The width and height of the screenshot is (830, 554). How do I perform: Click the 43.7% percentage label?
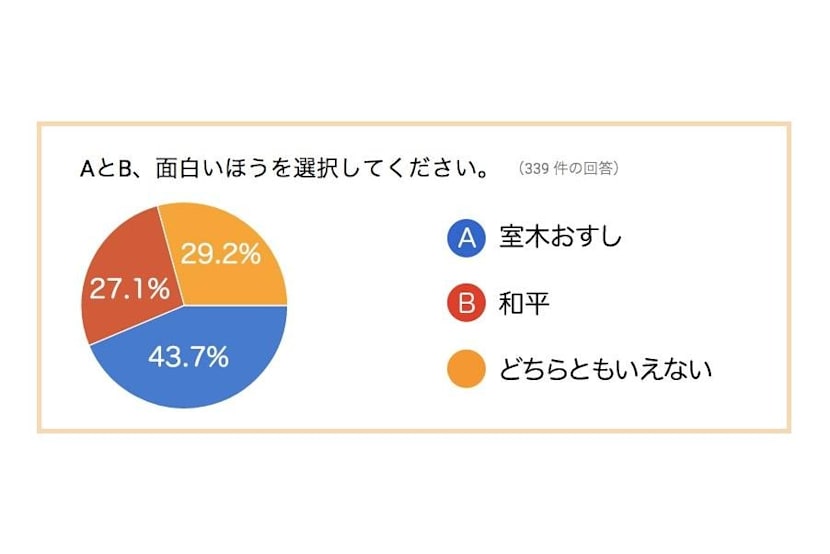pos(188,357)
